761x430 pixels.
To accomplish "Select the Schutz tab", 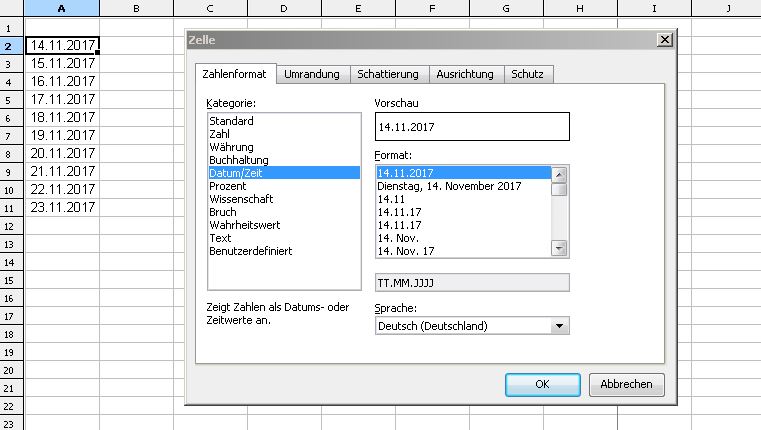I will (528, 74).
